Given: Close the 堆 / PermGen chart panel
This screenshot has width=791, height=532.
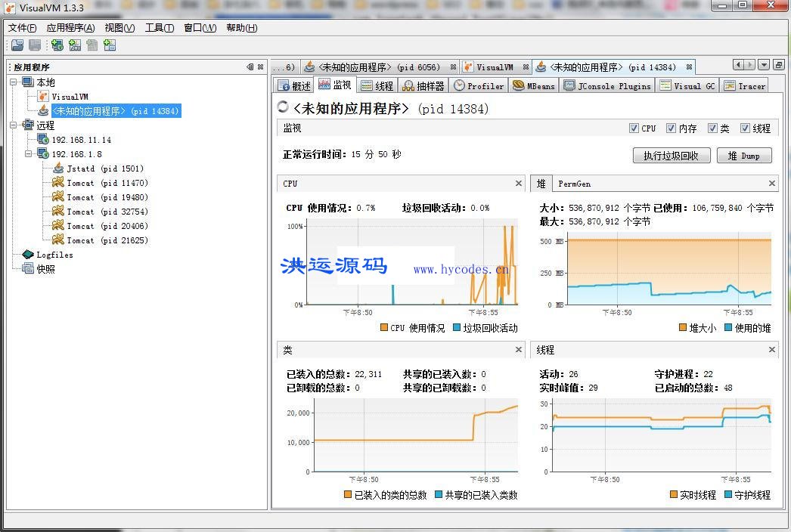Looking at the screenshot, I should coord(772,183).
